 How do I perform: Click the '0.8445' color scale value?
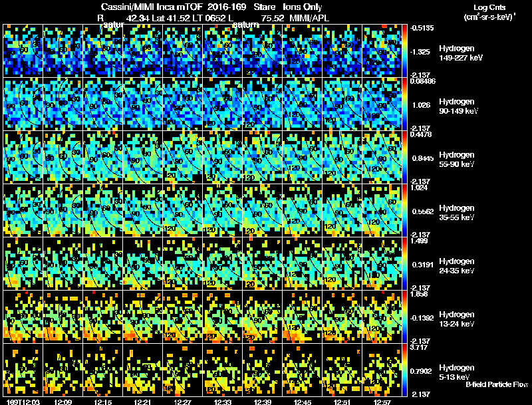(x=423, y=158)
